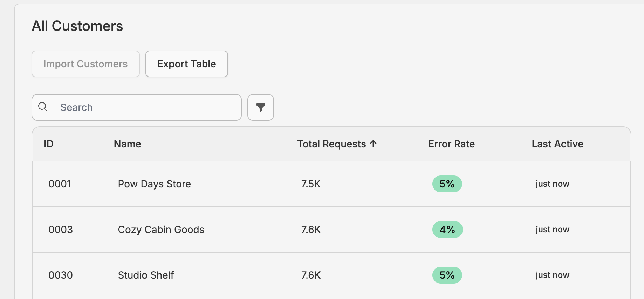The image size is (644, 299).
Task: Click the Import Customers button
Action: click(x=85, y=64)
